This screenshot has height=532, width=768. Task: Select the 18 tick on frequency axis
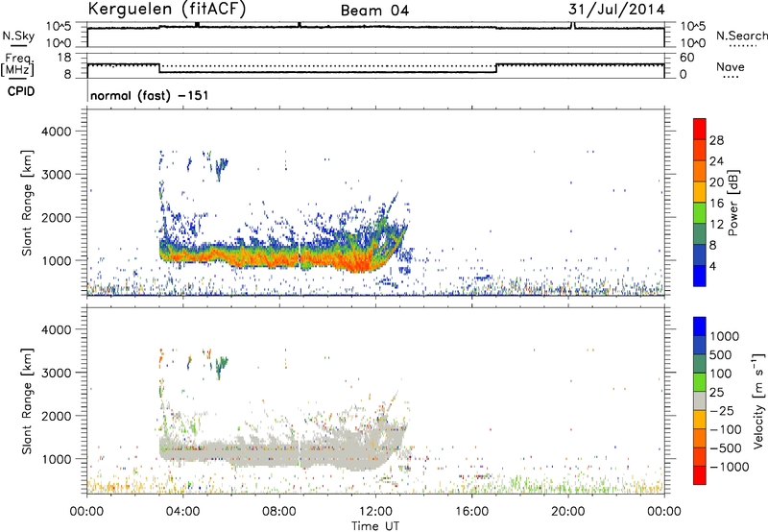coord(64,58)
